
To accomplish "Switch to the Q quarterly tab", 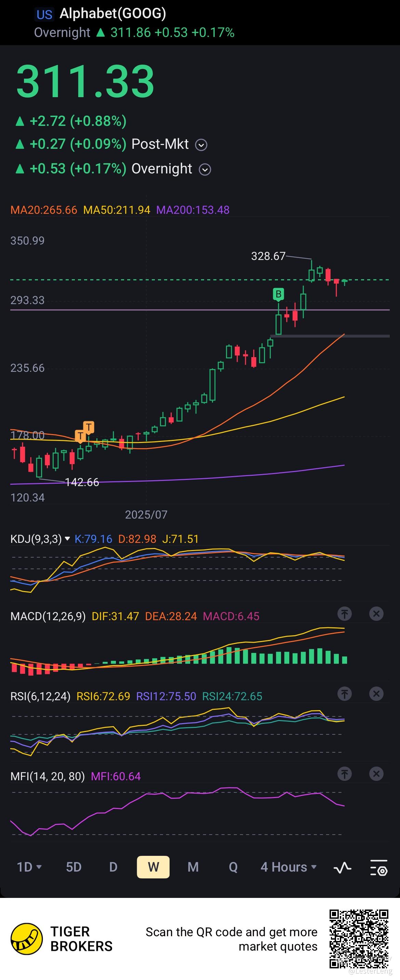I will tap(233, 867).
